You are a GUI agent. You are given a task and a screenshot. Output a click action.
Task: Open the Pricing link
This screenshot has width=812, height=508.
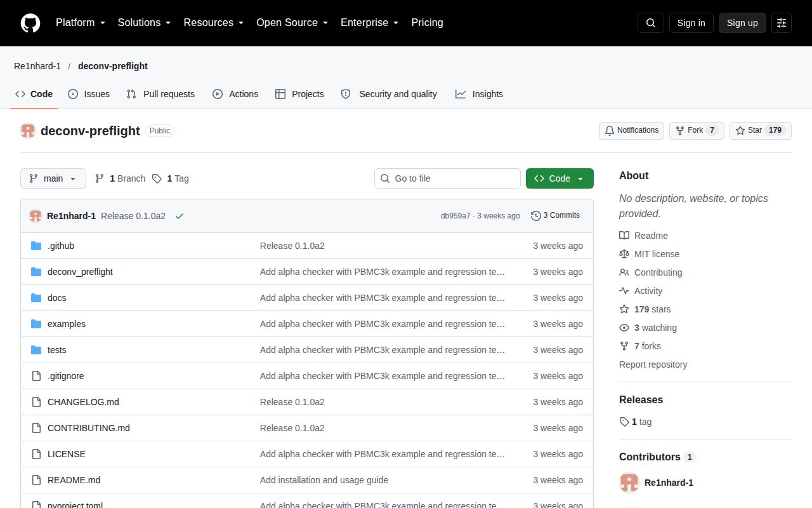[x=427, y=23]
